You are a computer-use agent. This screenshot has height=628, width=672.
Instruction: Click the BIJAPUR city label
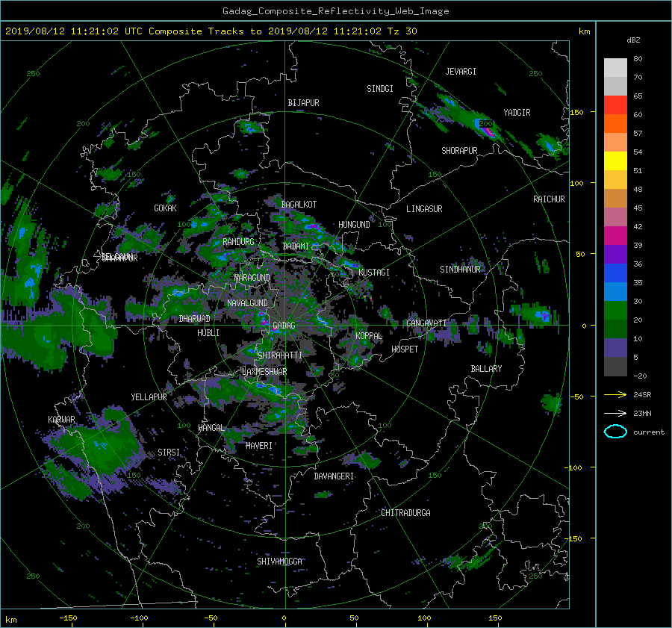[303, 103]
